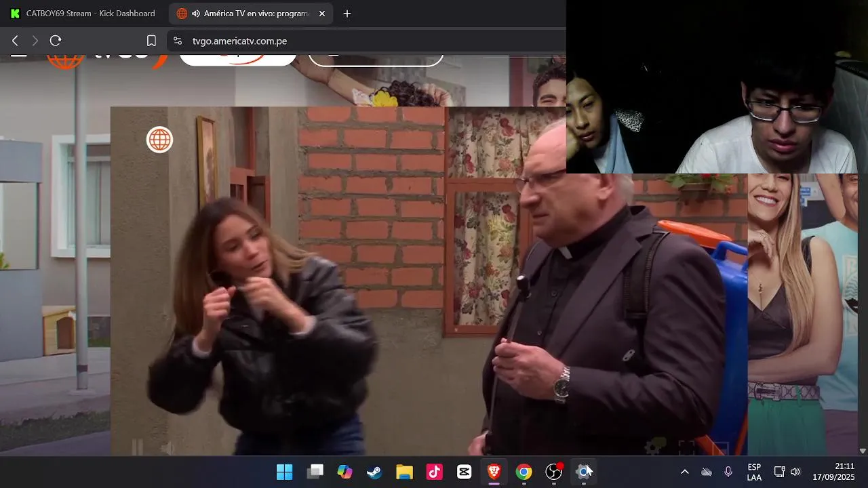Open network settings from the tray

[x=780, y=472]
